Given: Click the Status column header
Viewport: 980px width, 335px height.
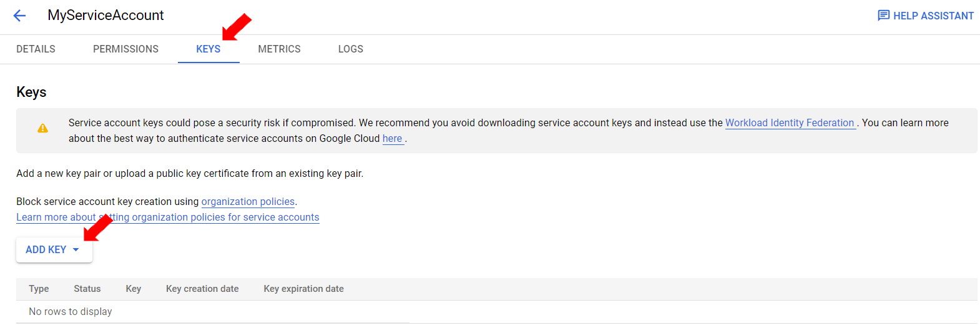Looking at the screenshot, I should coord(87,289).
